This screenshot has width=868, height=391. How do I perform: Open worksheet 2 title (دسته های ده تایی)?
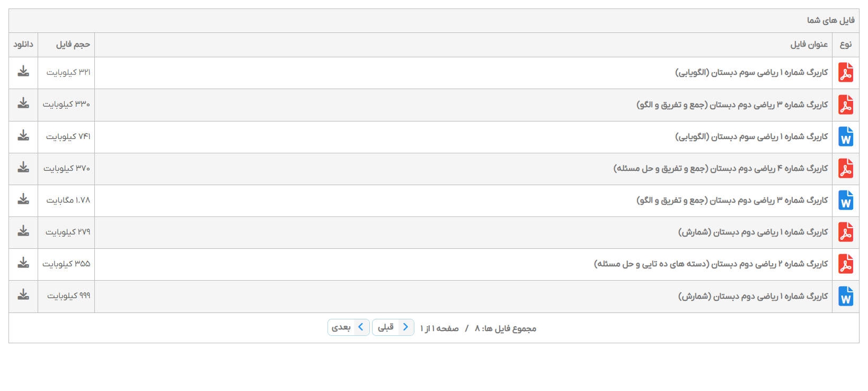point(711,264)
